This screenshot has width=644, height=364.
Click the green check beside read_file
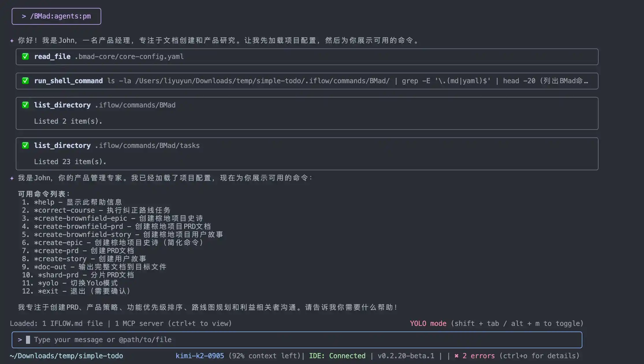tap(25, 56)
